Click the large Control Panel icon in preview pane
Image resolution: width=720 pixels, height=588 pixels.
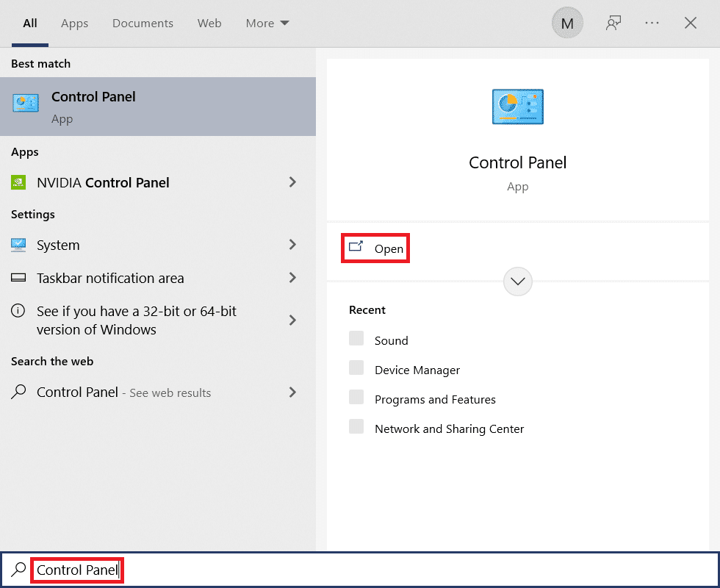tap(517, 107)
